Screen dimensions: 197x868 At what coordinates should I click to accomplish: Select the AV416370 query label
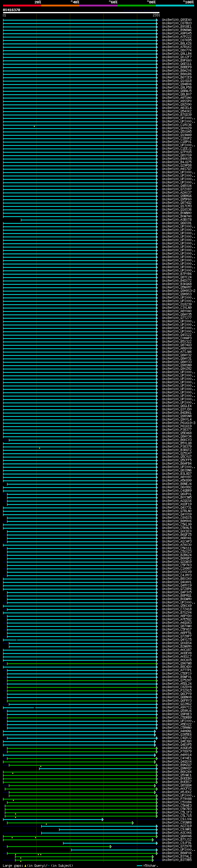click(x=11, y=10)
